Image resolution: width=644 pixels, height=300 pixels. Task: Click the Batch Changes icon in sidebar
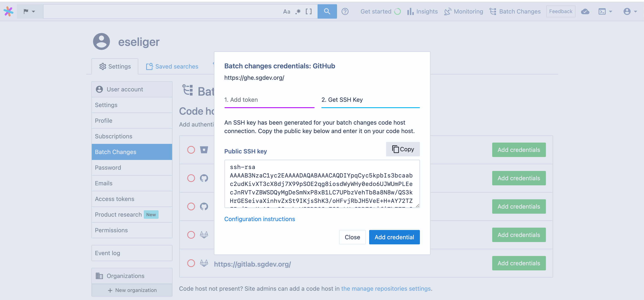[x=115, y=152]
